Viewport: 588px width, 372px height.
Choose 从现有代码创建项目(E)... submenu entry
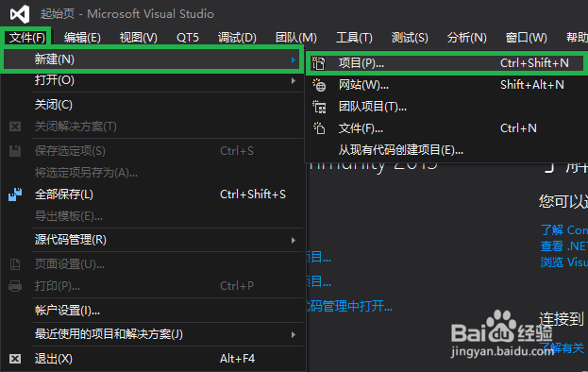coord(445,150)
